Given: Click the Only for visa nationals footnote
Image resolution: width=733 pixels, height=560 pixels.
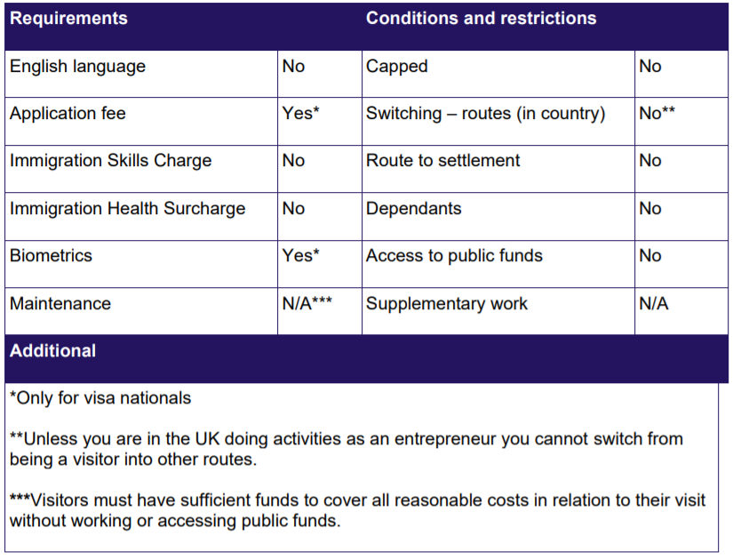Looking at the screenshot, I should tap(100, 398).
